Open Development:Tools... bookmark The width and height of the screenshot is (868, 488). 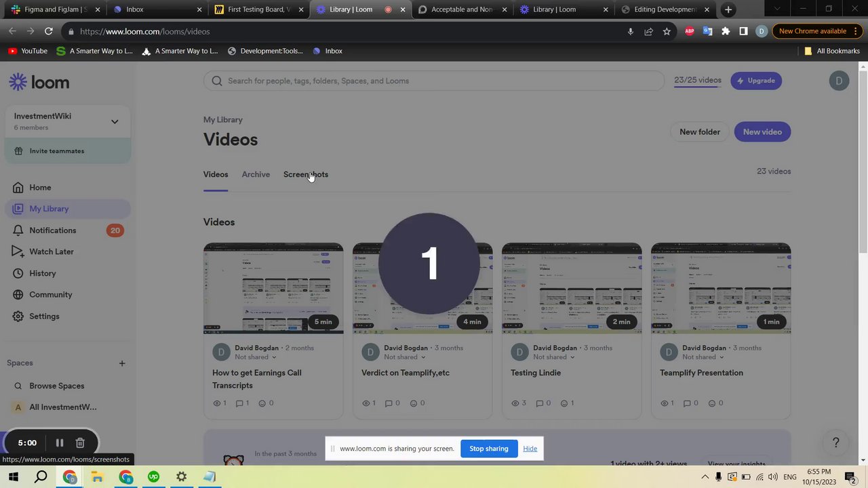[x=265, y=51]
